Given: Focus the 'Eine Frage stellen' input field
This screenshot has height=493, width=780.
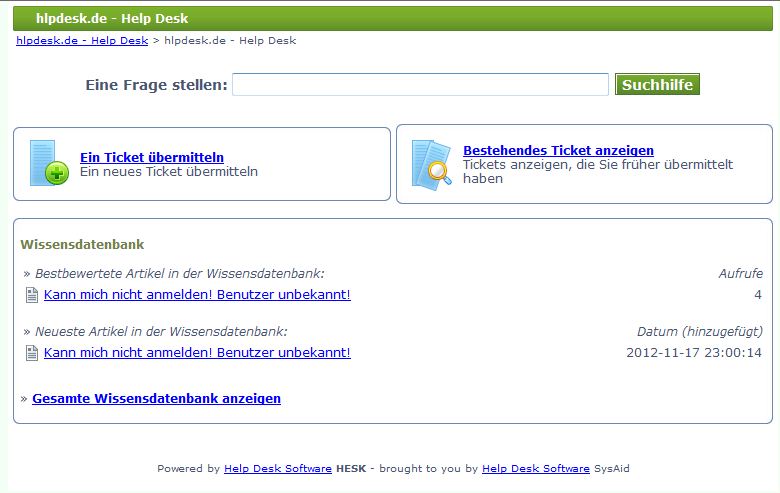Looking at the screenshot, I should tap(420, 85).
